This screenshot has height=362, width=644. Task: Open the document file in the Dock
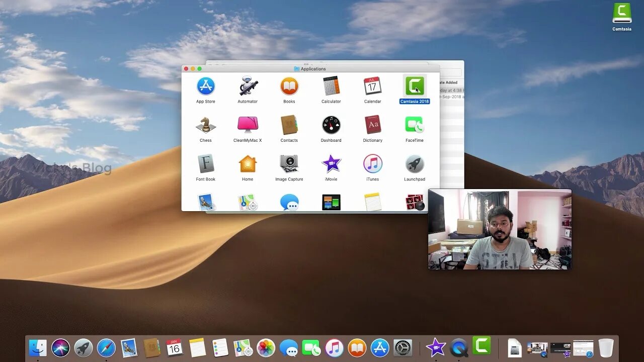tap(515, 348)
